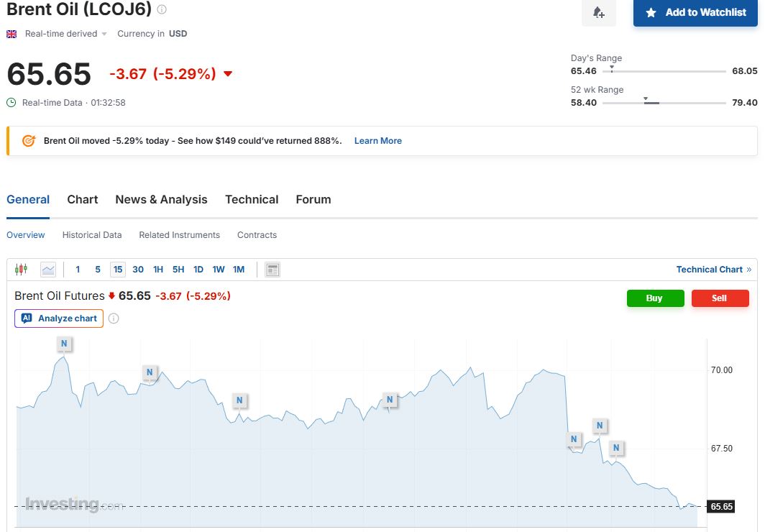This screenshot has width=765, height=532.
Task: Click the chart toolbar news list icon
Action: [272, 270]
